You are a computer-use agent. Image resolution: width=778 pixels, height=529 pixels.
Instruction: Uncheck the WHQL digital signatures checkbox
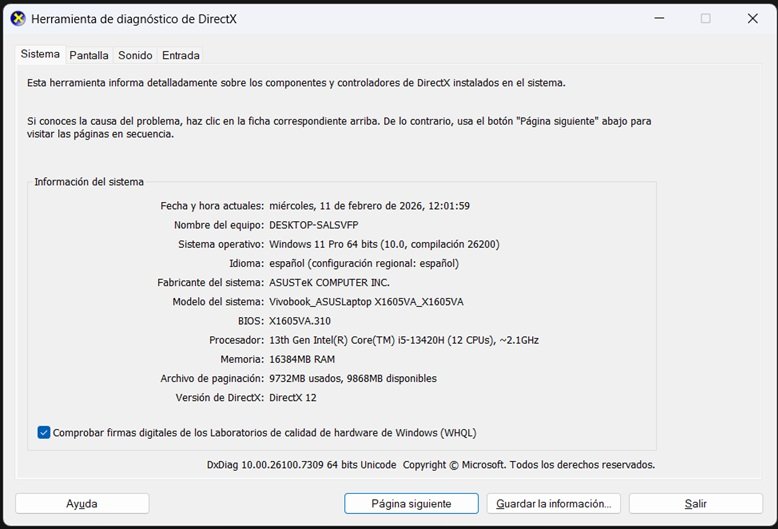pos(44,433)
